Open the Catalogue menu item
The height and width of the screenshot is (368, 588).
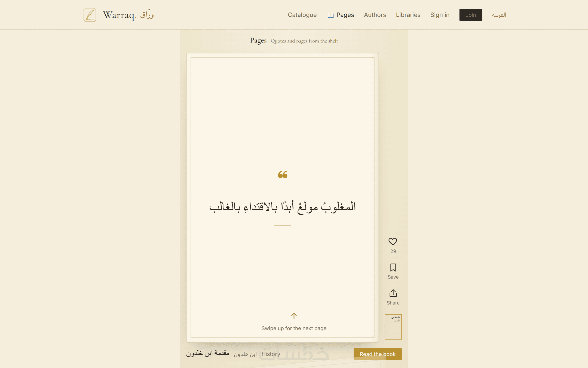[302, 15]
